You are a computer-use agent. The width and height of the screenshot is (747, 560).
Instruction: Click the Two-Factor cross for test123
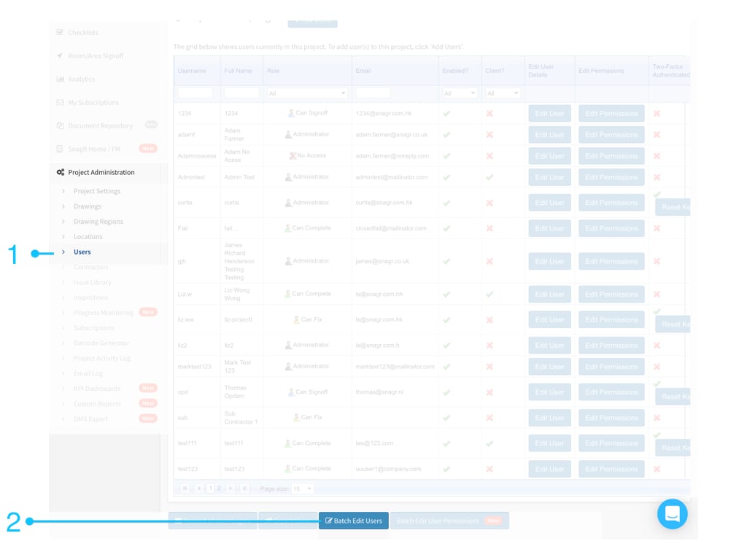pos(657,469)
